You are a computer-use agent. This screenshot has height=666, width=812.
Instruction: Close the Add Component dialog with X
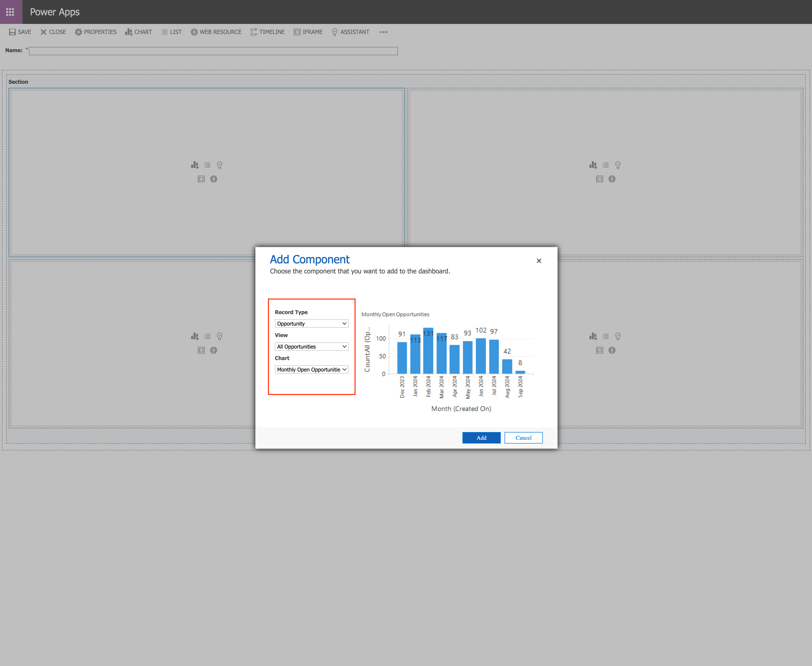[539, 261]
